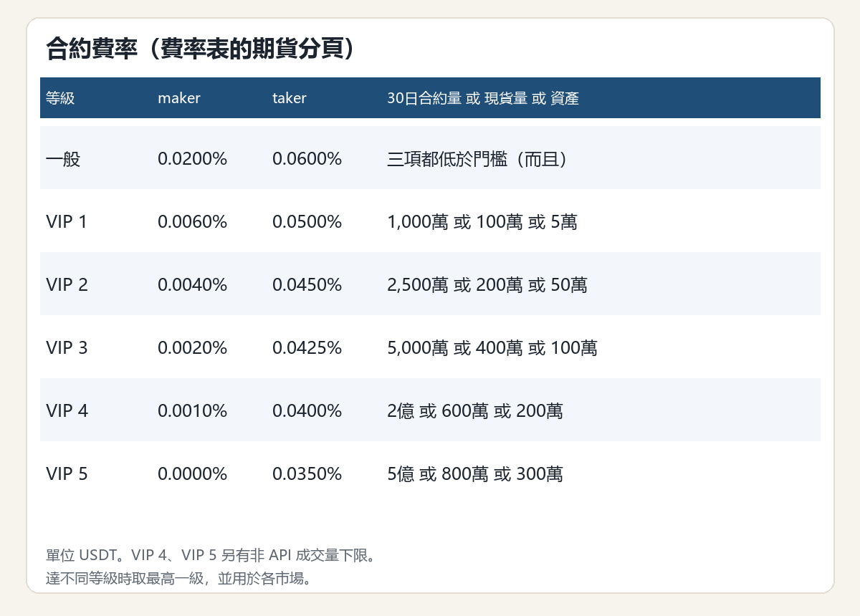Select the 一般 level cell

tap(64, 158)
